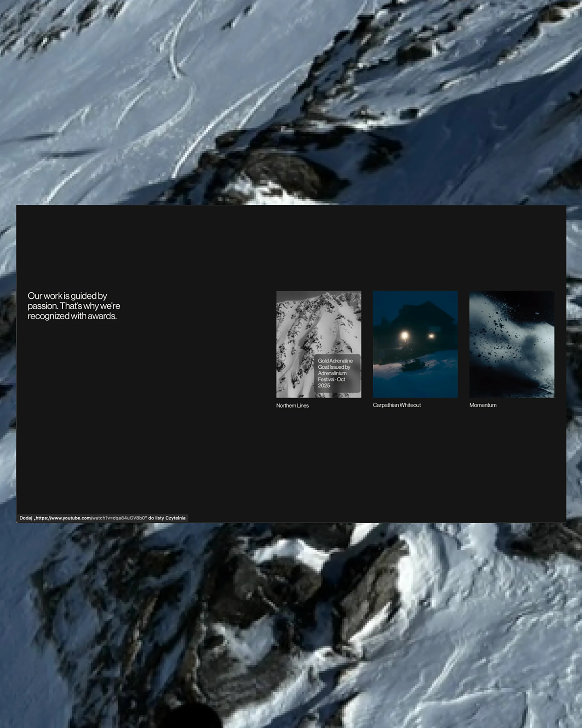582x728 pixels.
Task: Click the Carpathian Whiteout title text
Action: click(397, 405)
